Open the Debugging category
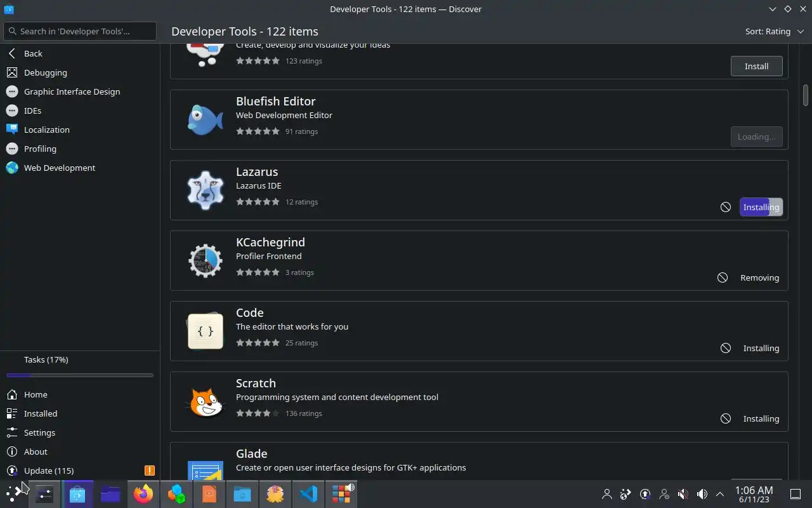This screenshot has height=508, width=812. click(x=80, y=72)
